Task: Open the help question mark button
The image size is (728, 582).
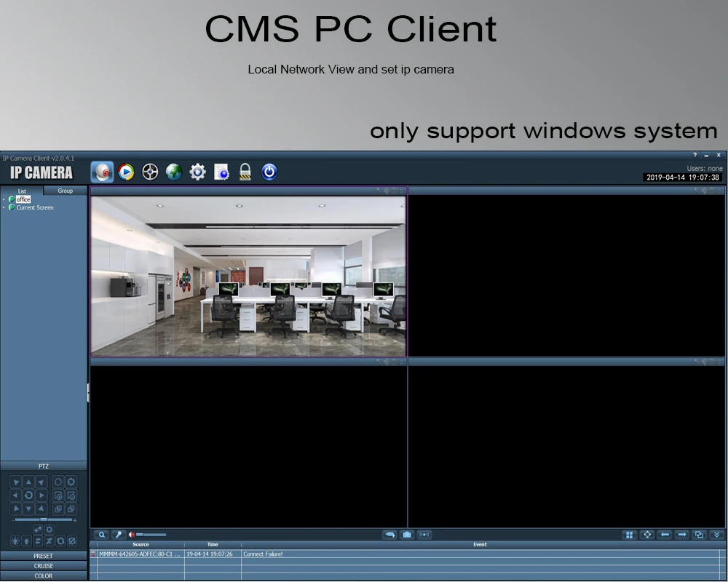Action: (x=695, y=156)
